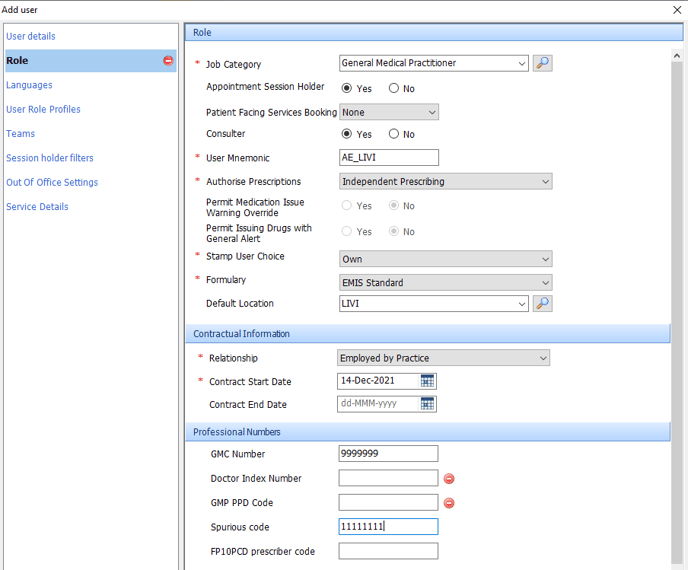This screenshot has height=570, width=688.
Task: Open Session holder filters page
Action: [50, 158]
